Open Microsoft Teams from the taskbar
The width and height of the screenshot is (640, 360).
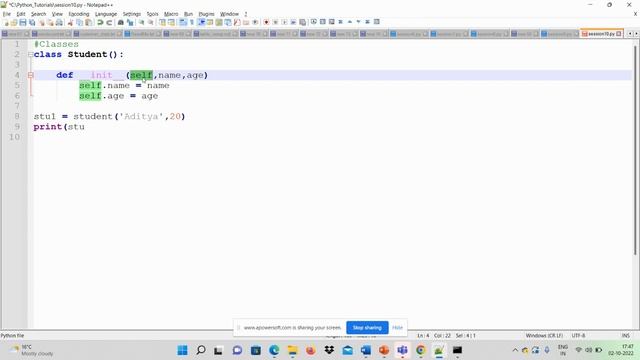point(402,350)
